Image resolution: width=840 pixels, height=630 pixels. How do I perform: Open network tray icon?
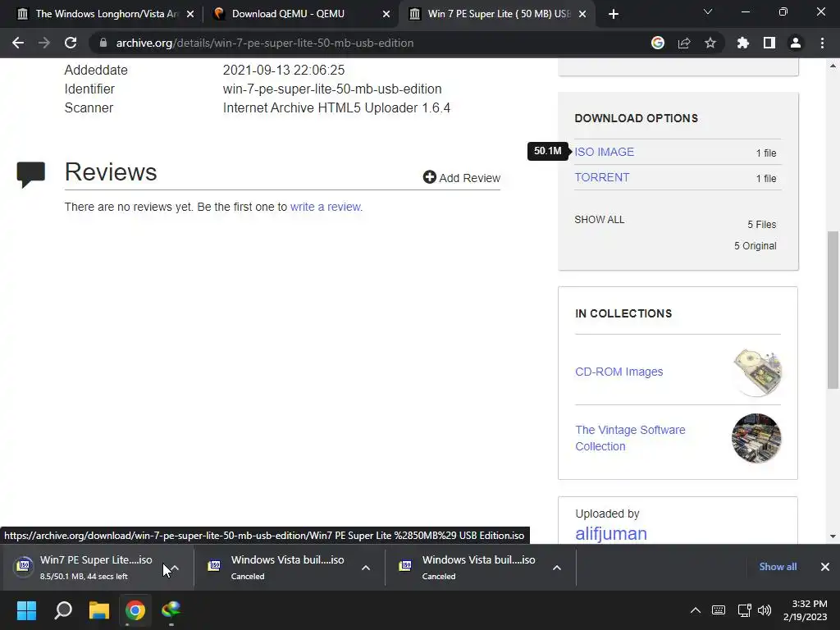click(x=744, y=610)
